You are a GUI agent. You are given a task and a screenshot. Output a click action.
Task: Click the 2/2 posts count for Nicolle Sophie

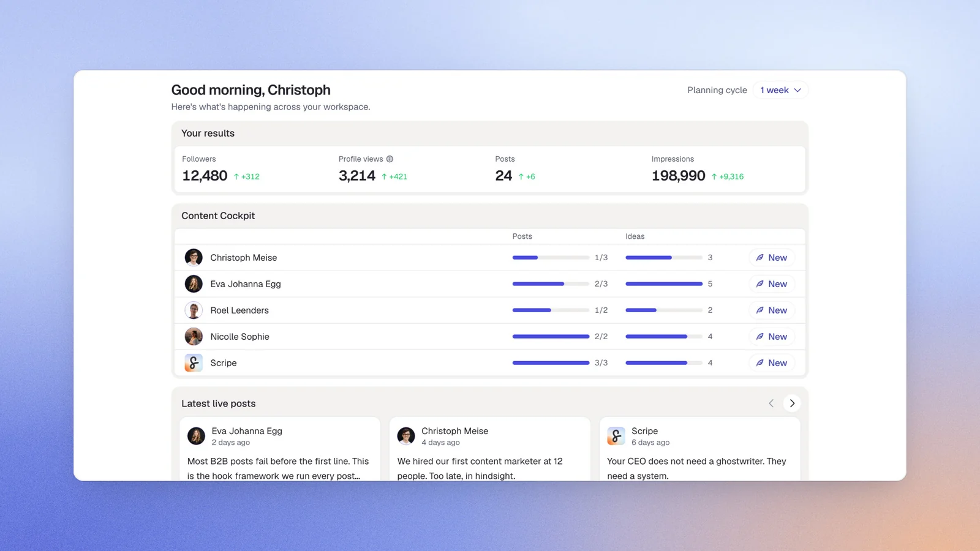(601, 337)
